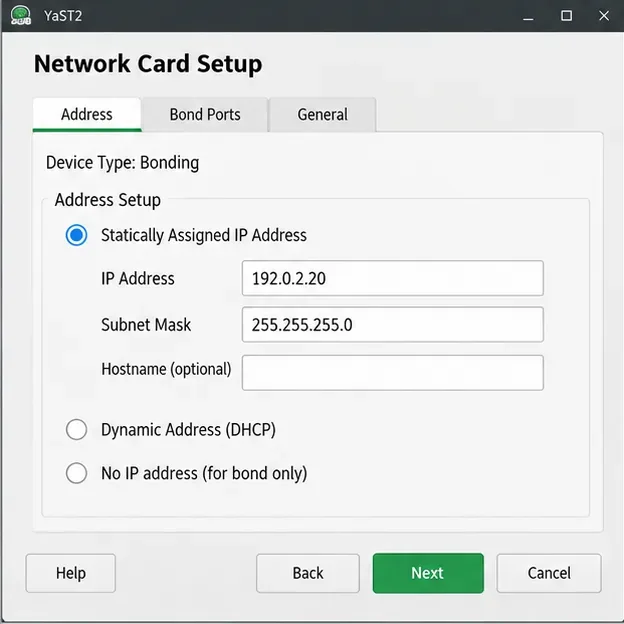This screenshot has width=624, height=624.
Task: Close the YaST2 window
Action: [604, 16]
